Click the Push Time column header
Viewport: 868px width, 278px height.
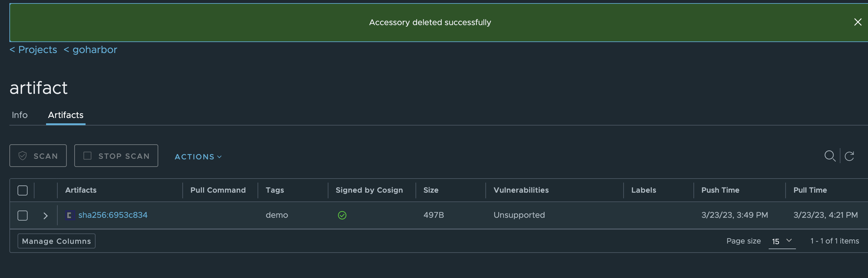point(720,190)
